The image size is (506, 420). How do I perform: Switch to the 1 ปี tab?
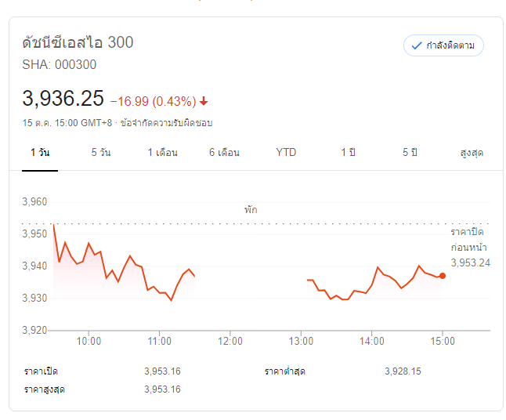coord(348,152)
